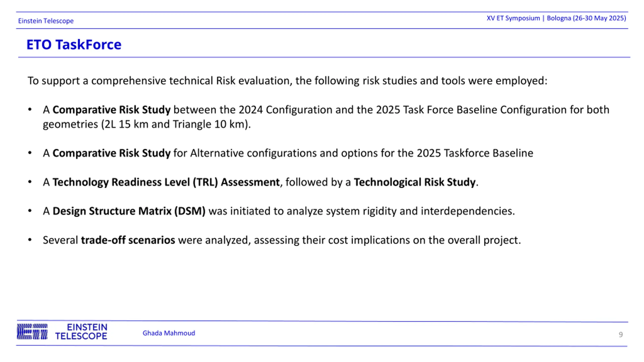Click the '2025 Taskforce Baseline' phrase

pyautogui.click(x=475, y=153)
